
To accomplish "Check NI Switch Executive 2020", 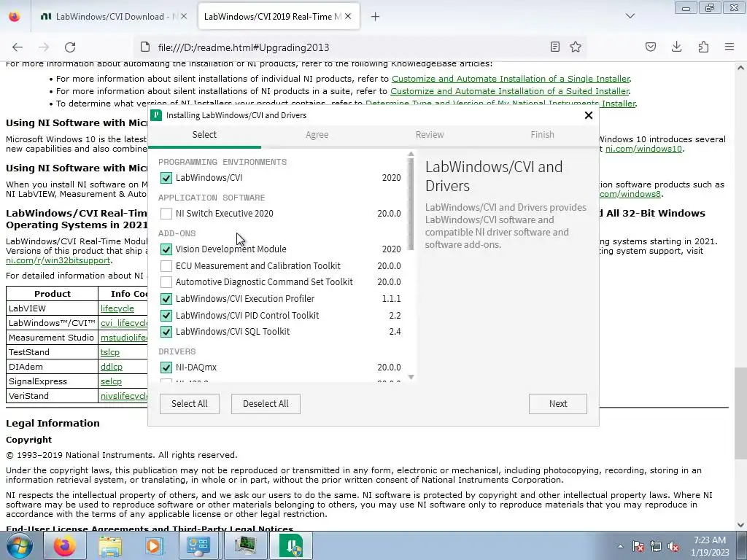I will [166, 214].
